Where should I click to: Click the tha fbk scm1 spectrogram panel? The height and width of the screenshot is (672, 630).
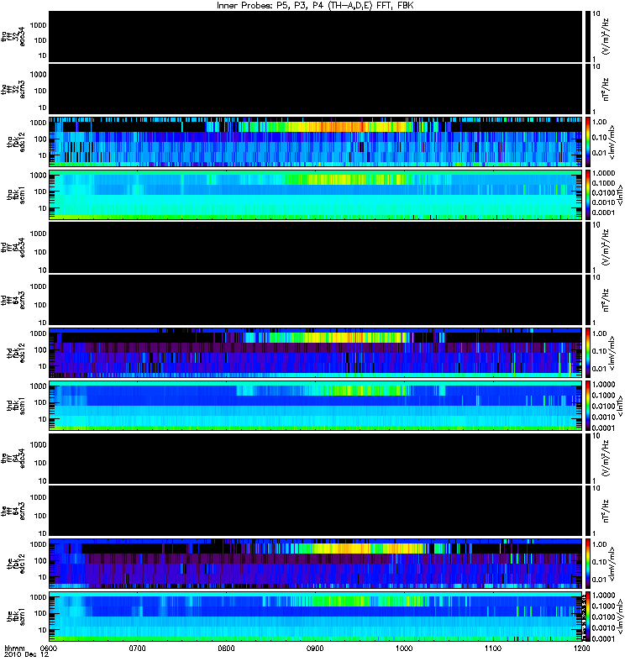point(315,195)
